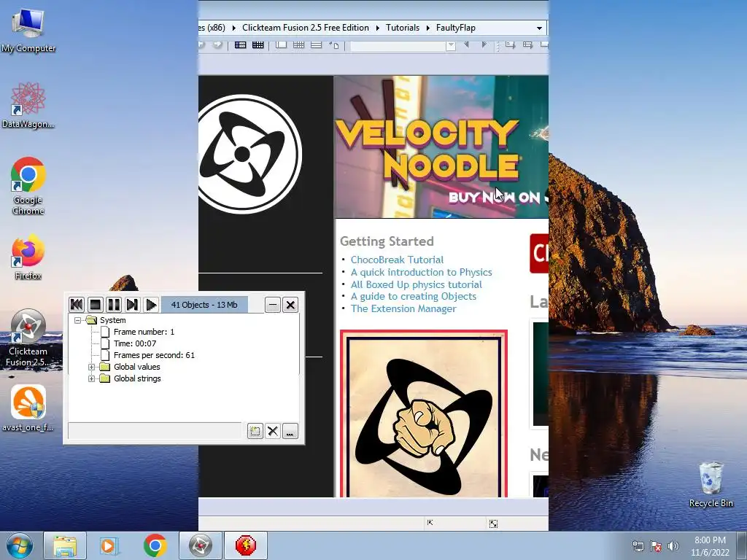This screenshot has height=560, width=747.
Task: Open the avast_one installer desktop icon
Action: [x=28, y=408]
